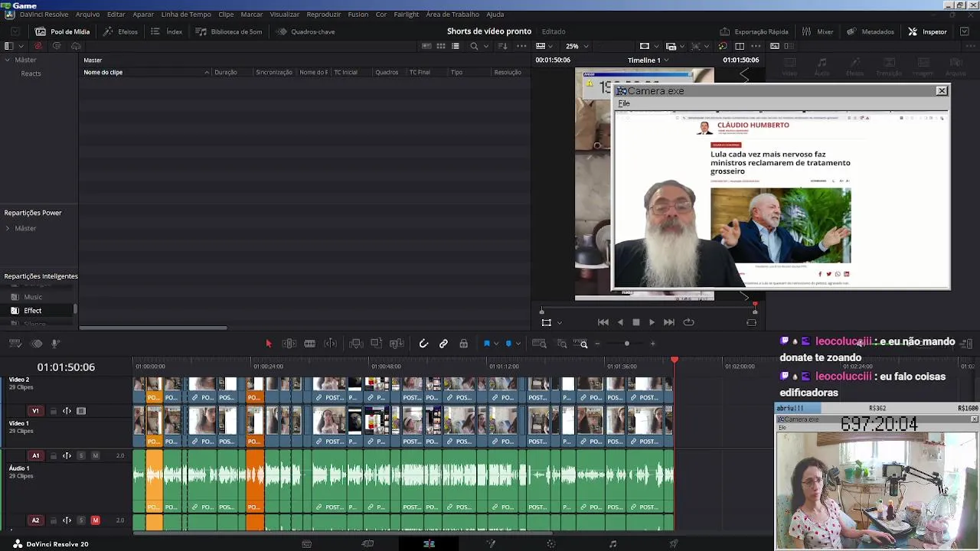Screen dimensions: 980x551
Task: Open the Quadros-chave panel
Action: [x=305, y=31]
